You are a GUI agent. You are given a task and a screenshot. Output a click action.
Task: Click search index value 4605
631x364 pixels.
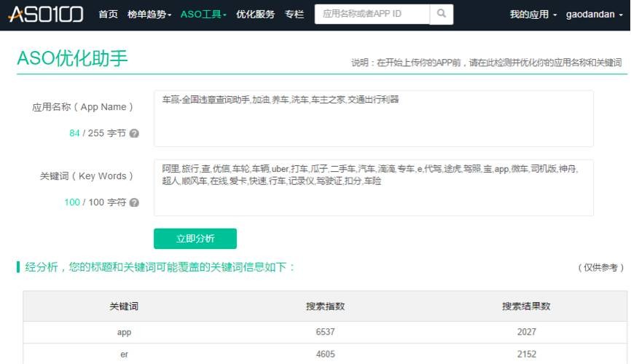[x=325, y=354]
